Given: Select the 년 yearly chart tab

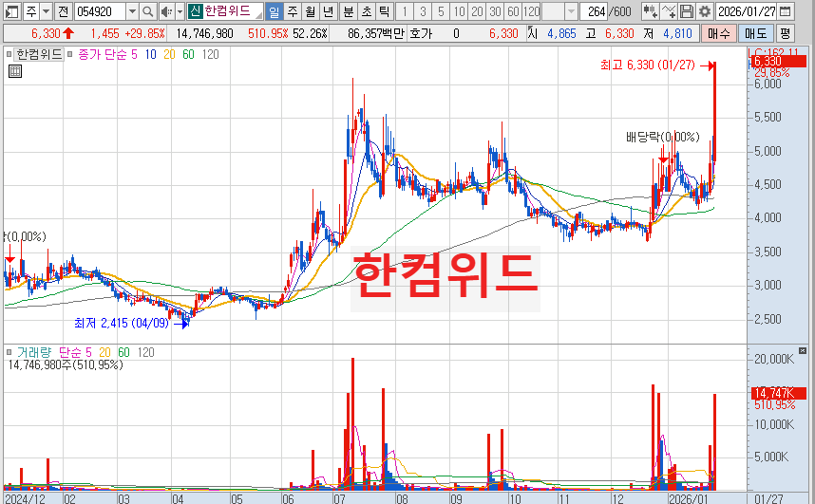Looking at the screenshot, I should pyautogui.click(x=328, y=10).
